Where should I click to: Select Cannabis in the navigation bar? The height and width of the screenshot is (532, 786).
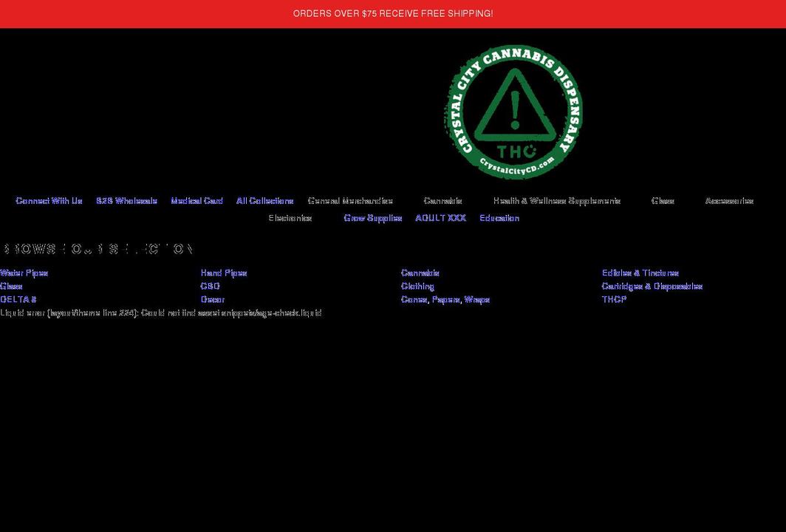(442, 200)
